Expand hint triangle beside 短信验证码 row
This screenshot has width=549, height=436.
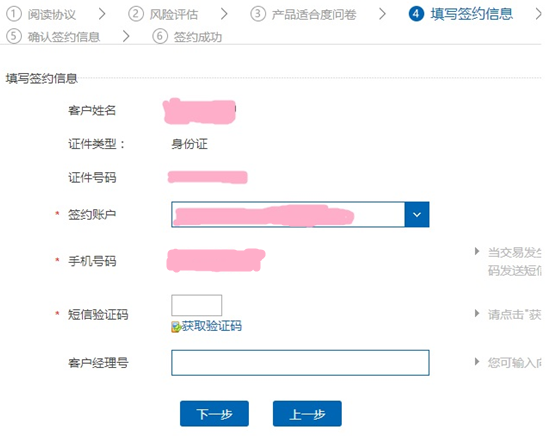point(477,313)
